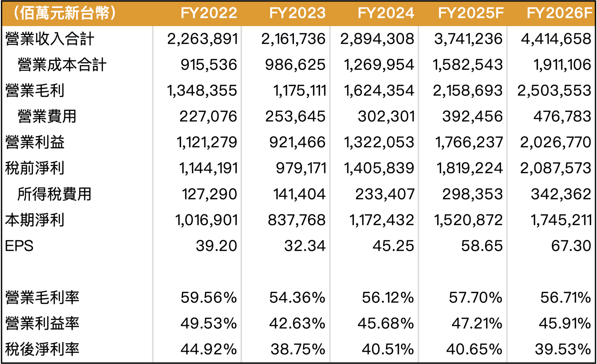Image resolution: width=597 pixels, height=364 pixels.
Task: Click the FY2022 gross margin 59.56%
Action: tap(209, 297)
